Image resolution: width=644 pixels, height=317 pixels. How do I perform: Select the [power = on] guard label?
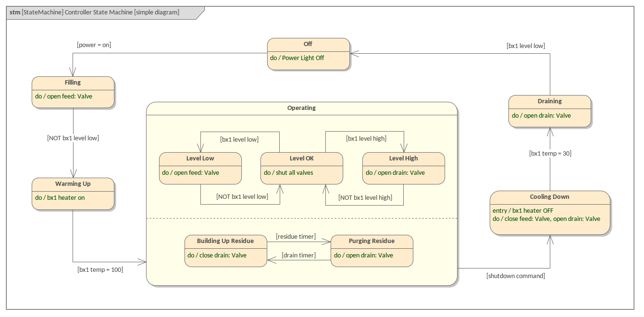coord(94,45)
